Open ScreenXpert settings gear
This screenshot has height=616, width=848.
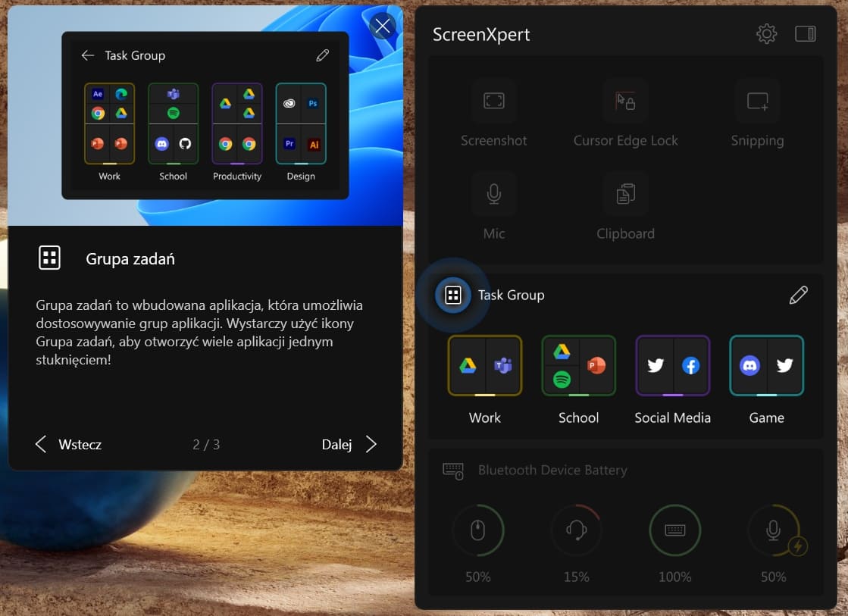(x=766, y=34)
